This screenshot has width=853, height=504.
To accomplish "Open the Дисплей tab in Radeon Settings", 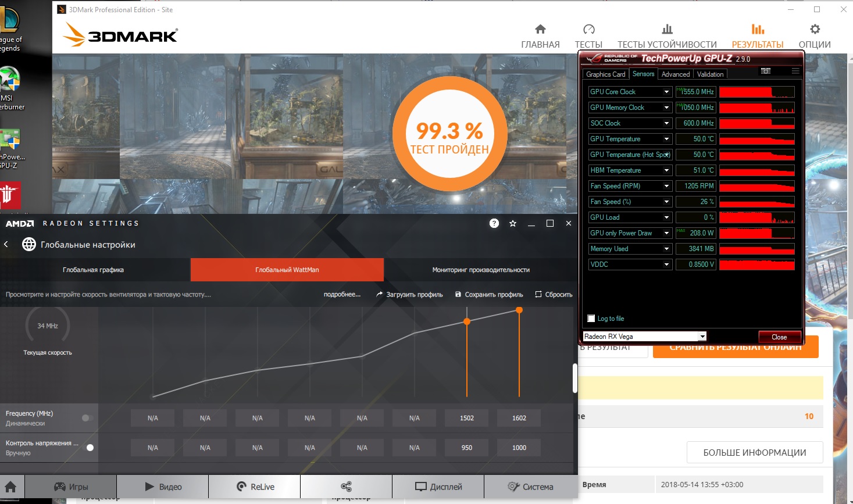I will 438,487.
